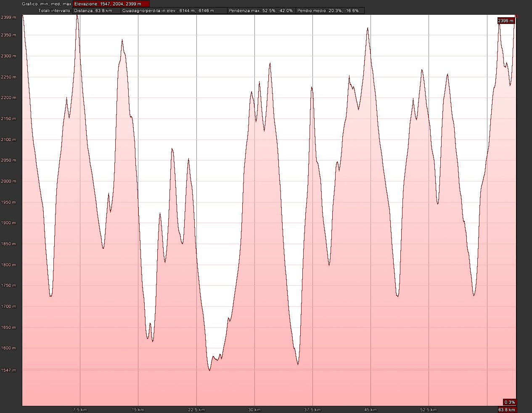
Task: Click the 63.8 km distance marker label
Action: [507, 410]
